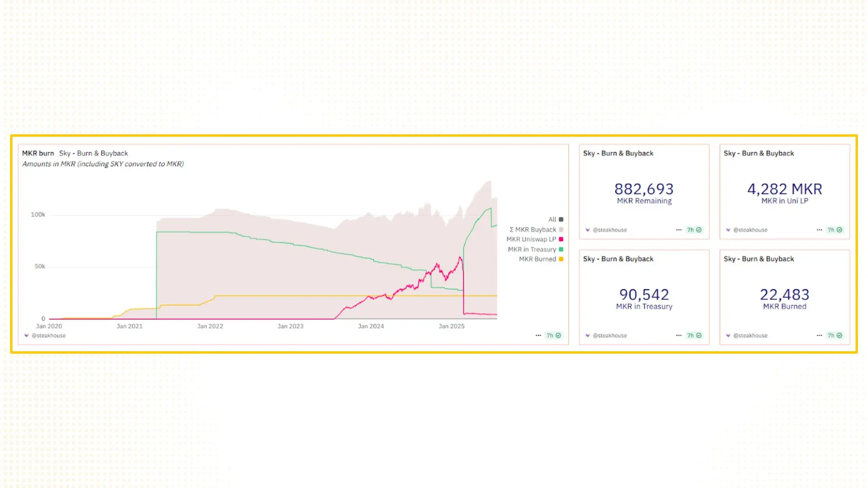868x488 pixels.
Task: Click the 7h refresh status badge on MKR burn chart
Action: click(x=554, y=335)
